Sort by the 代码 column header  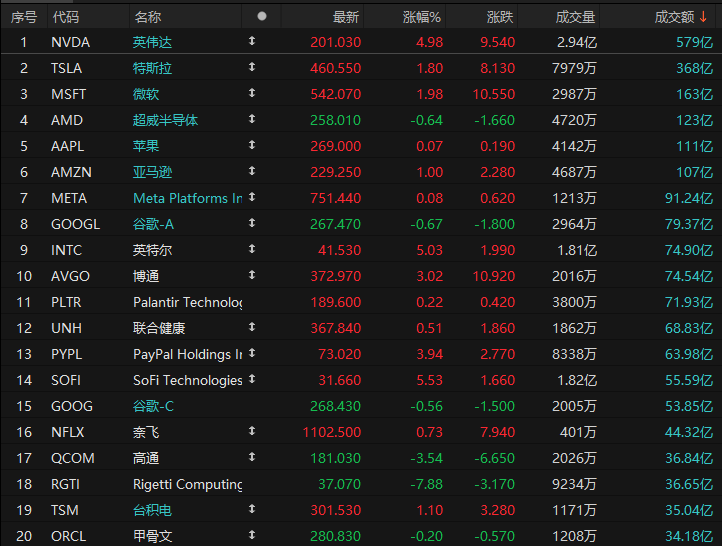tap(66, 17)
